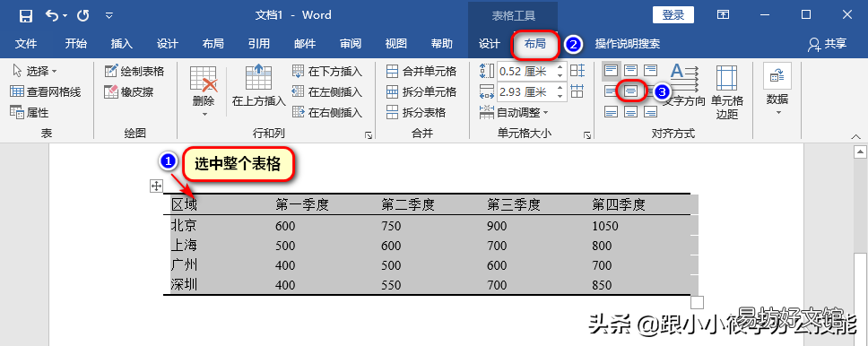Click the 第三季度 header cell
The height and width of the screenshot is (346, 868).
click(x=513, y=205)
